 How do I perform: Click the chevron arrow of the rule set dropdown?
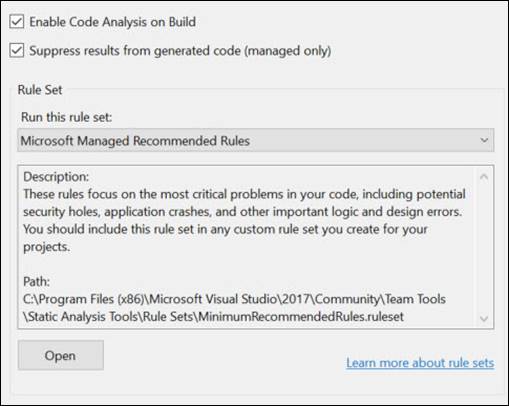click(484, 140)
